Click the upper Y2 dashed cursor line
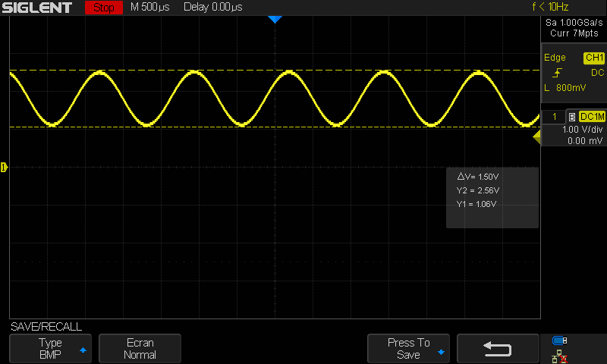The image size is (607, 364). (275, 71)
